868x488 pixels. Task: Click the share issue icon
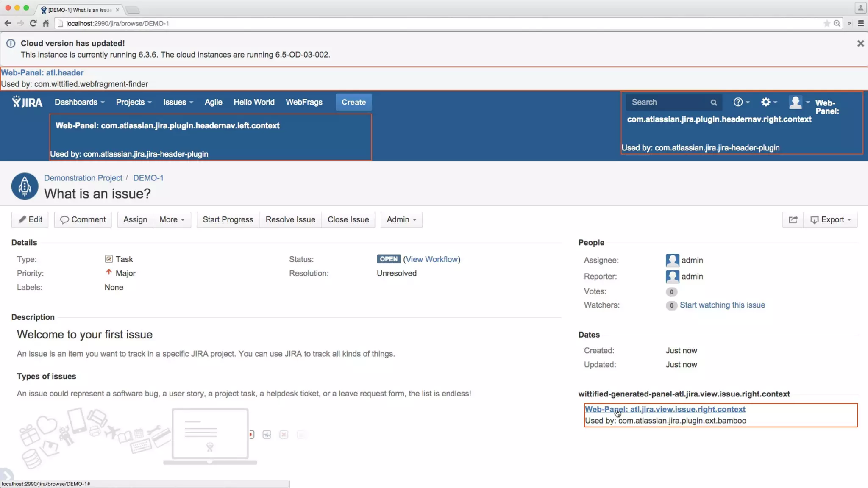coord(793,219)
